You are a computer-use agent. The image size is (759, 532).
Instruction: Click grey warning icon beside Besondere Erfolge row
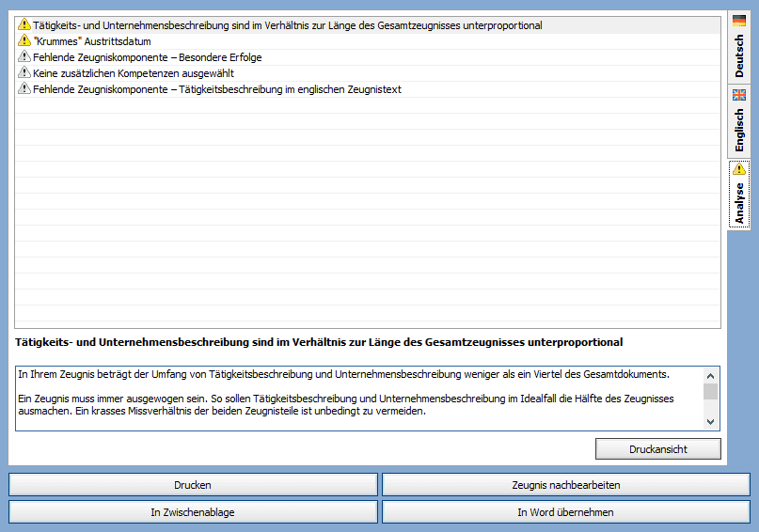[24, 56]
